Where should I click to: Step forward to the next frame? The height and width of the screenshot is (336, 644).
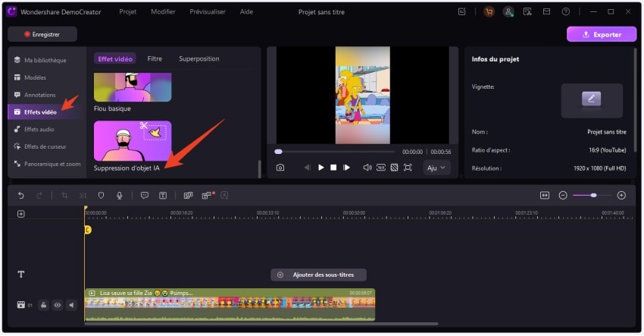(347, 168)
